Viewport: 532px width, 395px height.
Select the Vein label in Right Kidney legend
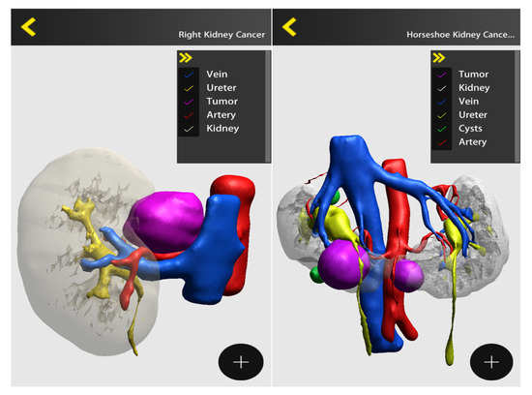click(x=217, y=74)
